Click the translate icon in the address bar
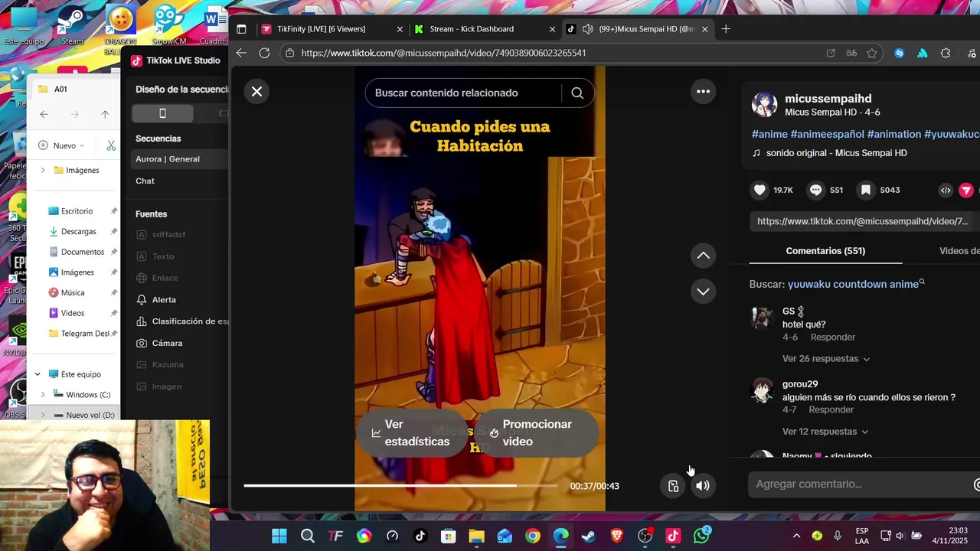The width and height of the screenshot is (980, 551). [851, 53]
